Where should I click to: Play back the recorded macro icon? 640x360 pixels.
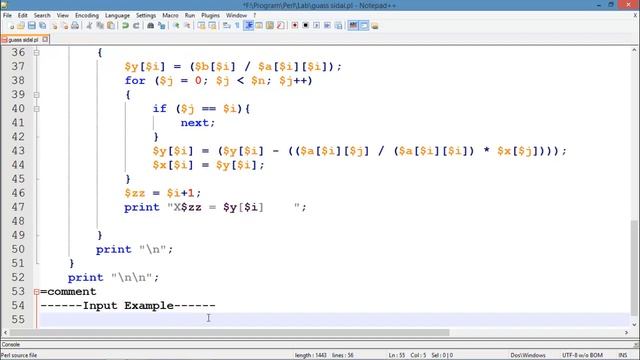pyautogui.click(x=316, y=26)
